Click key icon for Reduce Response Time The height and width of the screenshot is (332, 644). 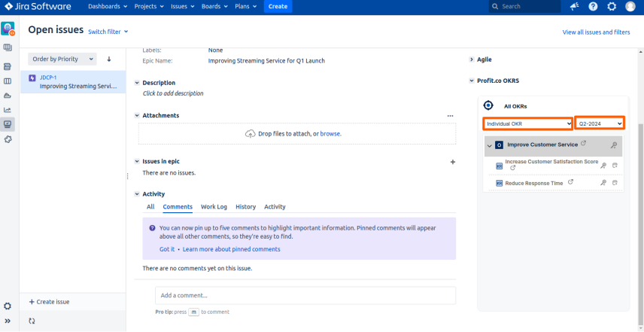(603, 183)
